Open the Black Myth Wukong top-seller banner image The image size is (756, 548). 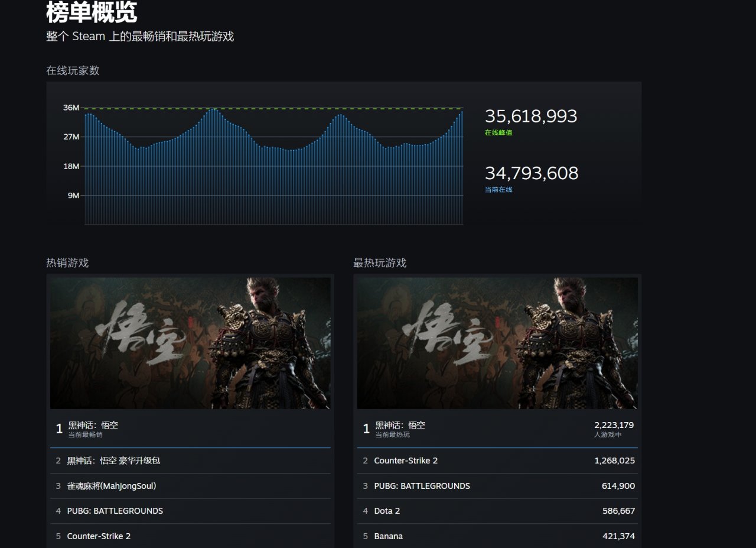tap(190, 343)
